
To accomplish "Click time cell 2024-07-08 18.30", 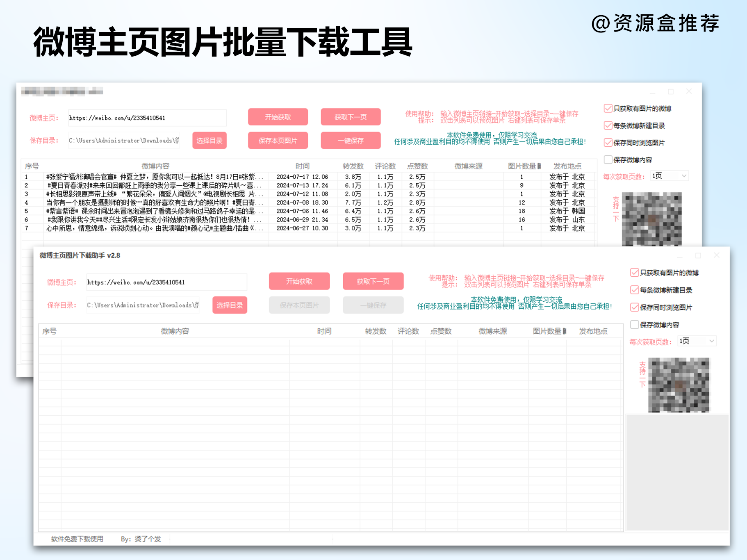I will point(303,203).
